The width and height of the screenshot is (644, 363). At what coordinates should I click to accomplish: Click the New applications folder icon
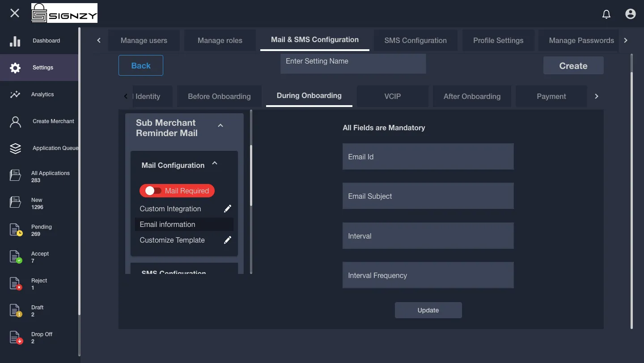click(x=15, y=202)
